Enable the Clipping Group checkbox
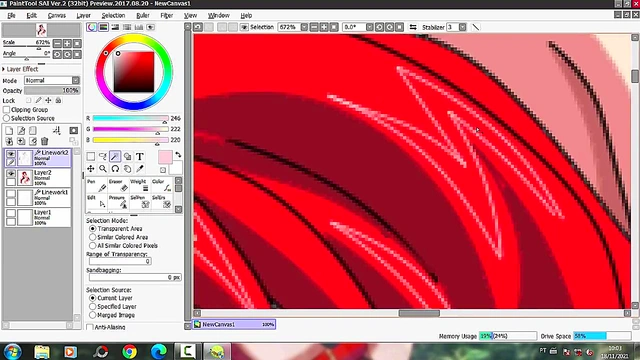 (x=7, y=109)
